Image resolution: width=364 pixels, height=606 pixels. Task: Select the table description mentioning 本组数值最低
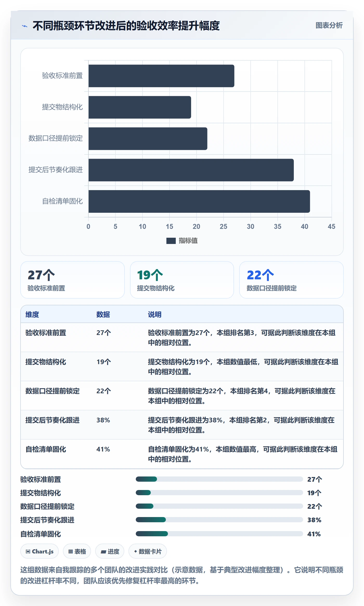coord(243,367)
